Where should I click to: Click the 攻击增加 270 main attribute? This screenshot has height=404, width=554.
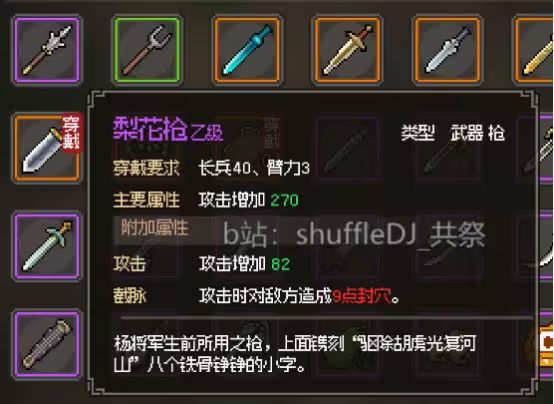click(x=248, y=200)
